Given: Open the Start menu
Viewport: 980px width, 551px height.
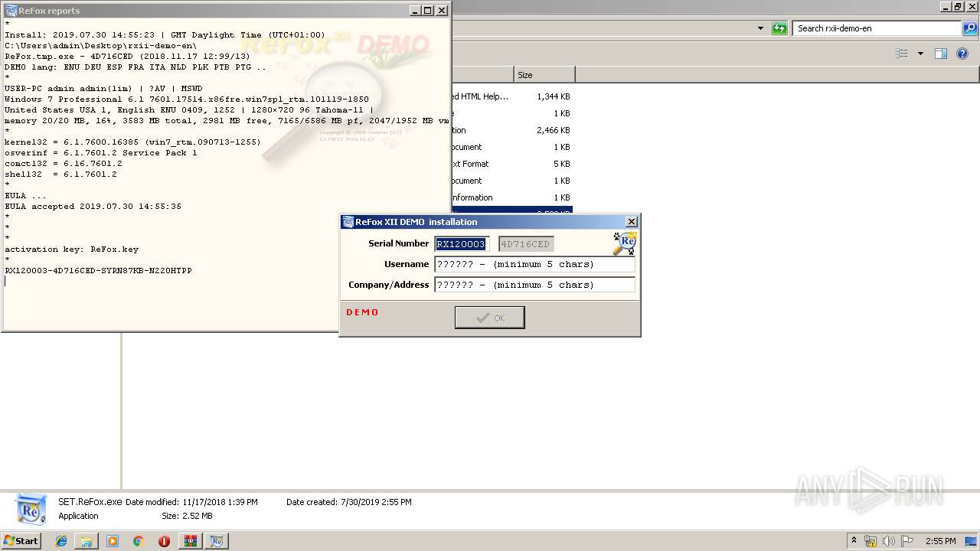Looking at the screenshot, I should pyautogui.click(x=21, y=540).
